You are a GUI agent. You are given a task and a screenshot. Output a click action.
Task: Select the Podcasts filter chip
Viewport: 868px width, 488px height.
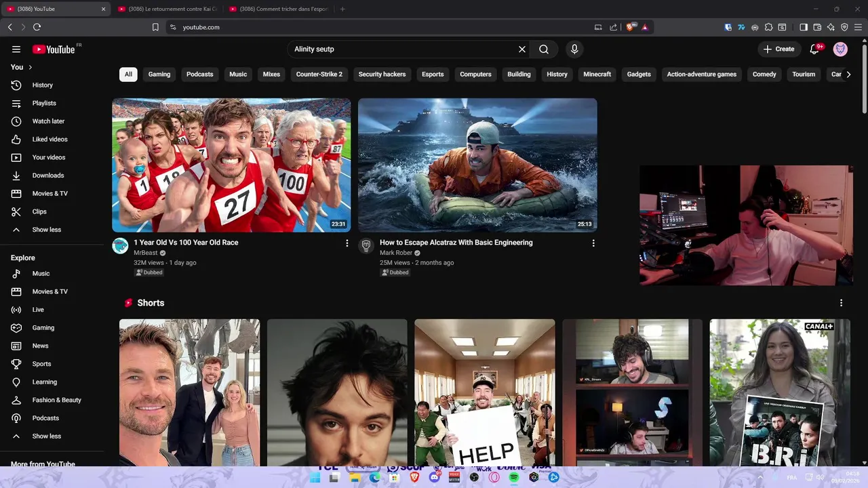coord(200,74)
